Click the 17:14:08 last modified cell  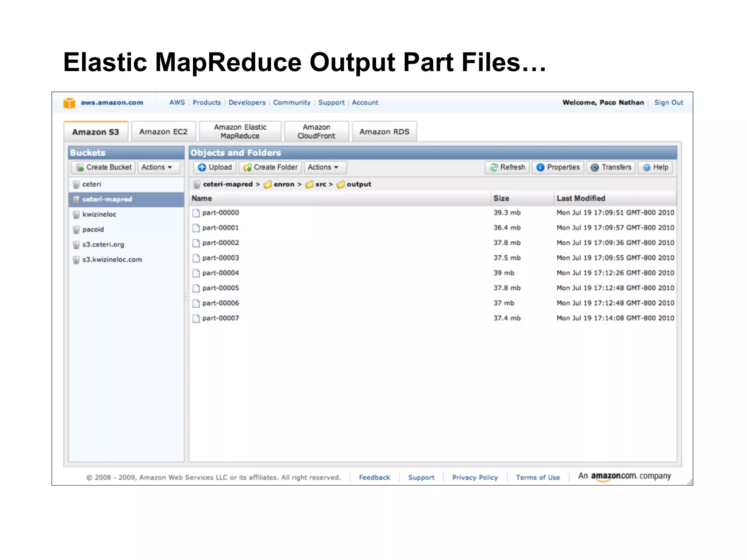click(x=615, y=319)
